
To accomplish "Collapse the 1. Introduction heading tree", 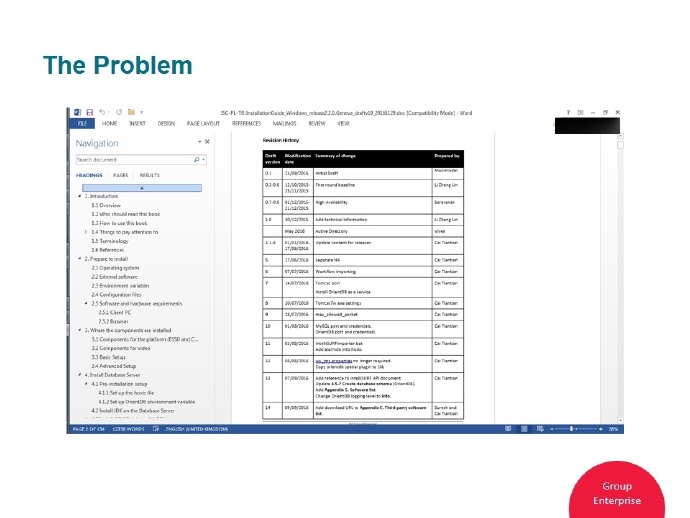I will (x=79, y=196).
